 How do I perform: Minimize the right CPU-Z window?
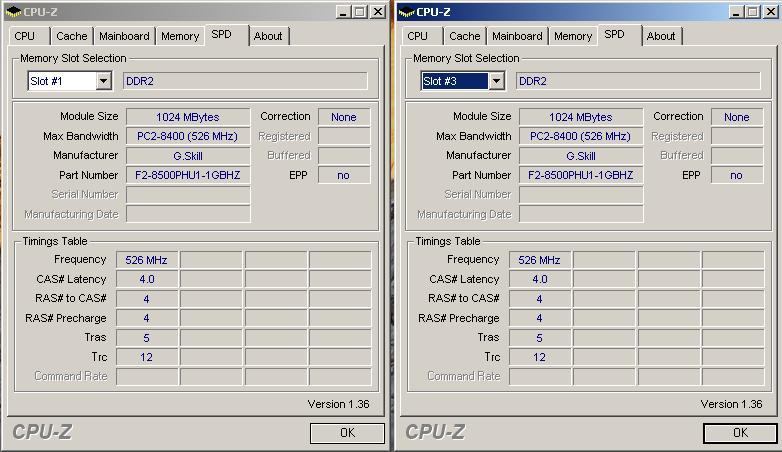736,11
